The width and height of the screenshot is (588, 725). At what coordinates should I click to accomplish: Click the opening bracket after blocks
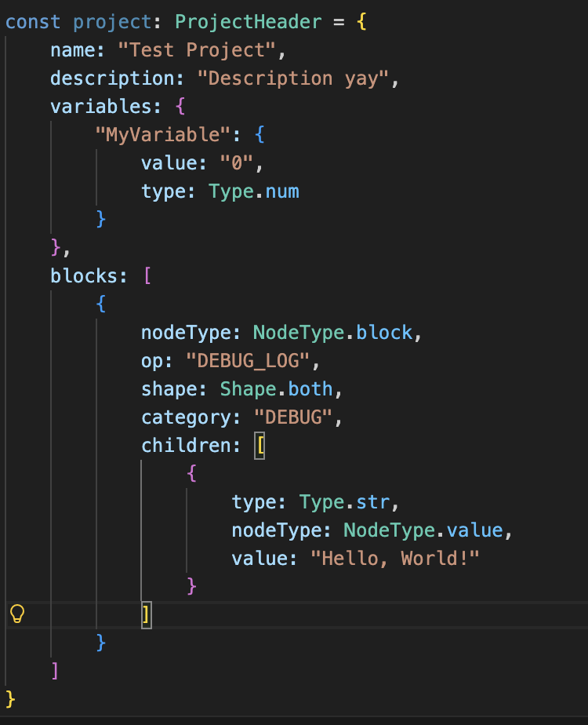[x=147, y=276]
